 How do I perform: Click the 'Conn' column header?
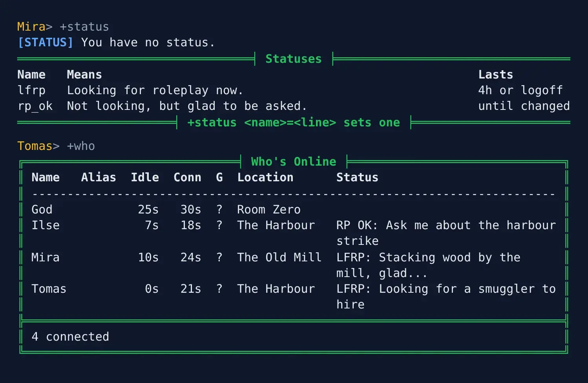point(187,177)
